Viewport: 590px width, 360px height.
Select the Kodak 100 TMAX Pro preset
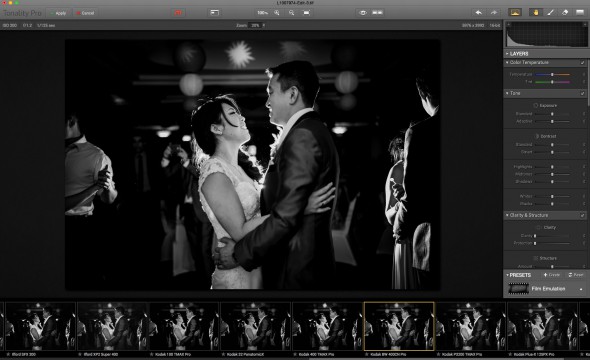184,326
